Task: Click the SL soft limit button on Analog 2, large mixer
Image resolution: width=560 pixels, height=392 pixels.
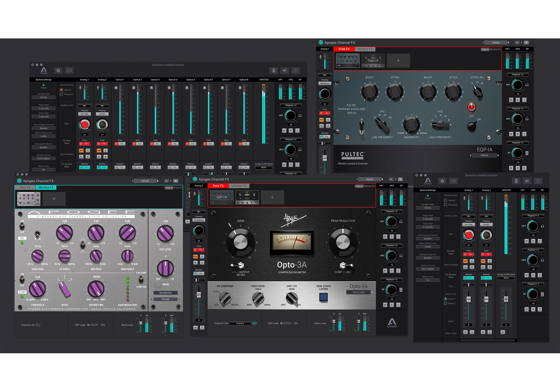Action: click(99, 157)
